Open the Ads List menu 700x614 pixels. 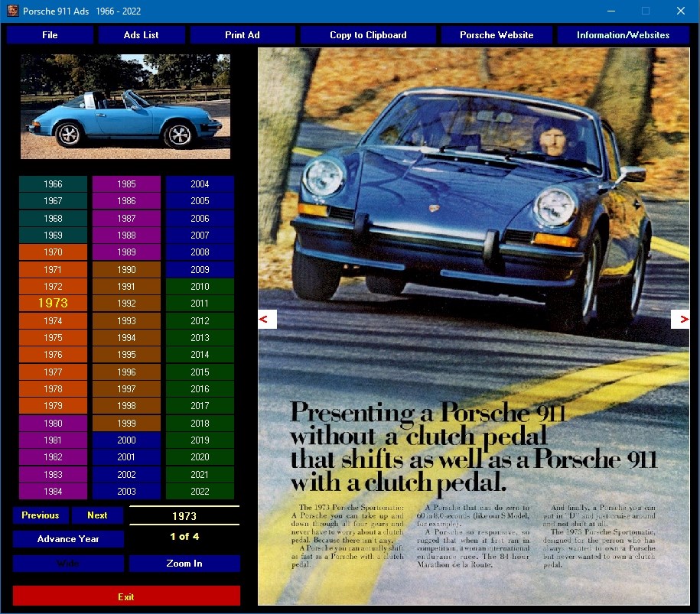coord(142,35)
